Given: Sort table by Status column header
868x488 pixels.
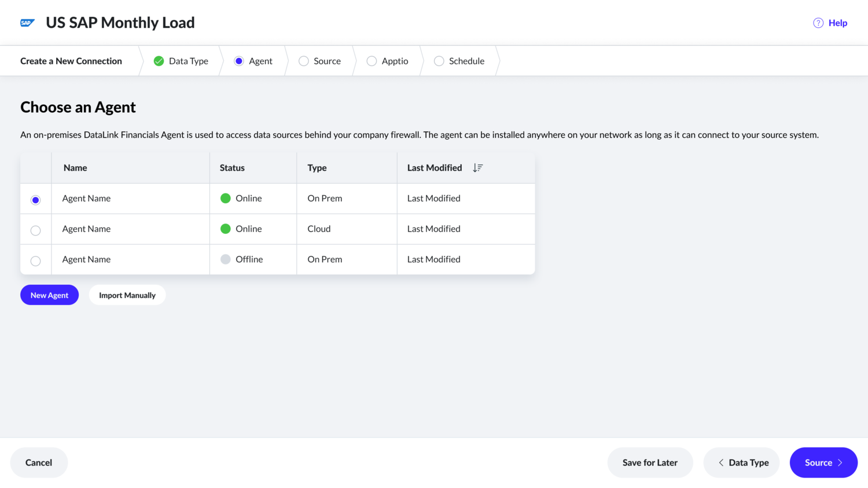Looking at the screenshot, I should click(x=232, y=168).
